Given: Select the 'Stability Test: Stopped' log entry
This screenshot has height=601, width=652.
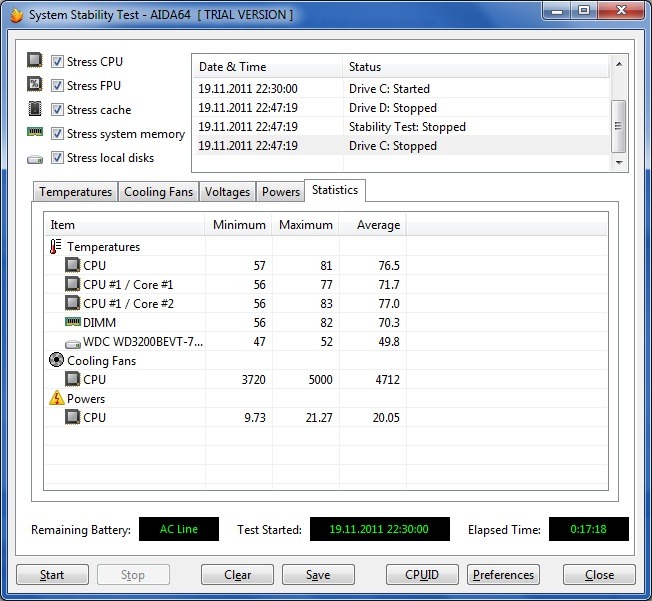Looking at the screenshot, I should coord(401,127).
